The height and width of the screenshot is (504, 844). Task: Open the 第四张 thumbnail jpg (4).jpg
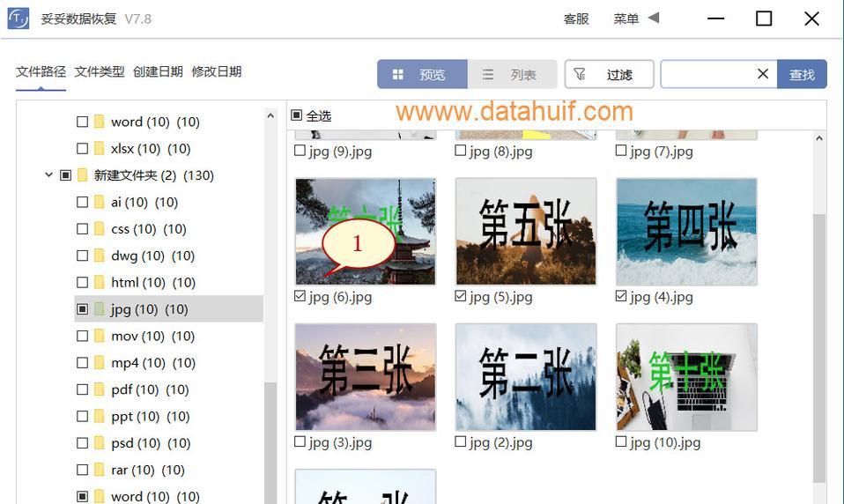pos(686,232)
